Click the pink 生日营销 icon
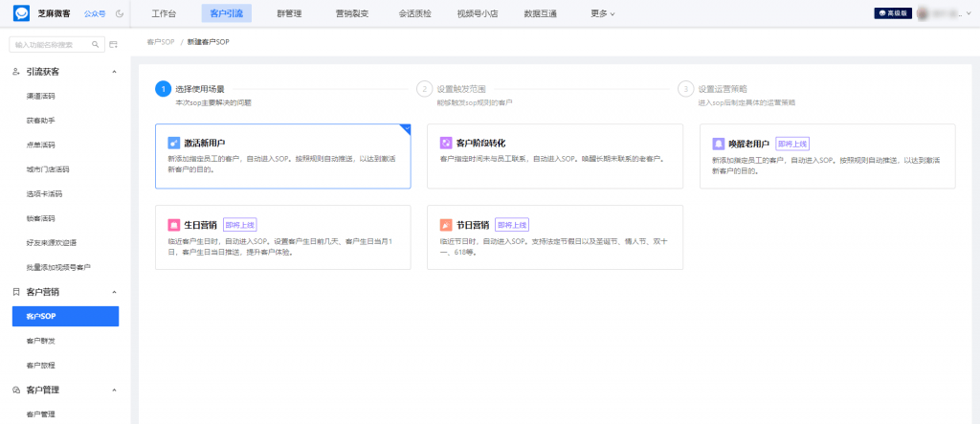 tap(173, 225)
